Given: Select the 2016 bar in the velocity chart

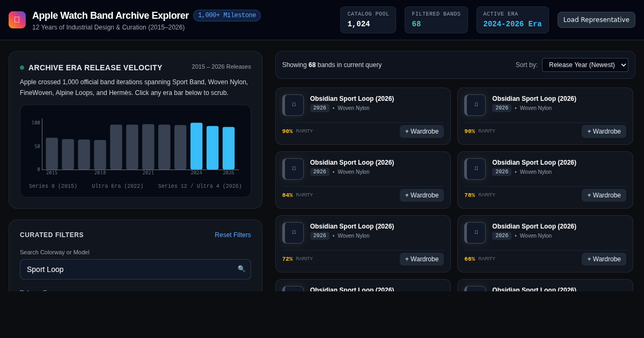Looking at the screenshot, I should point(68,155).
